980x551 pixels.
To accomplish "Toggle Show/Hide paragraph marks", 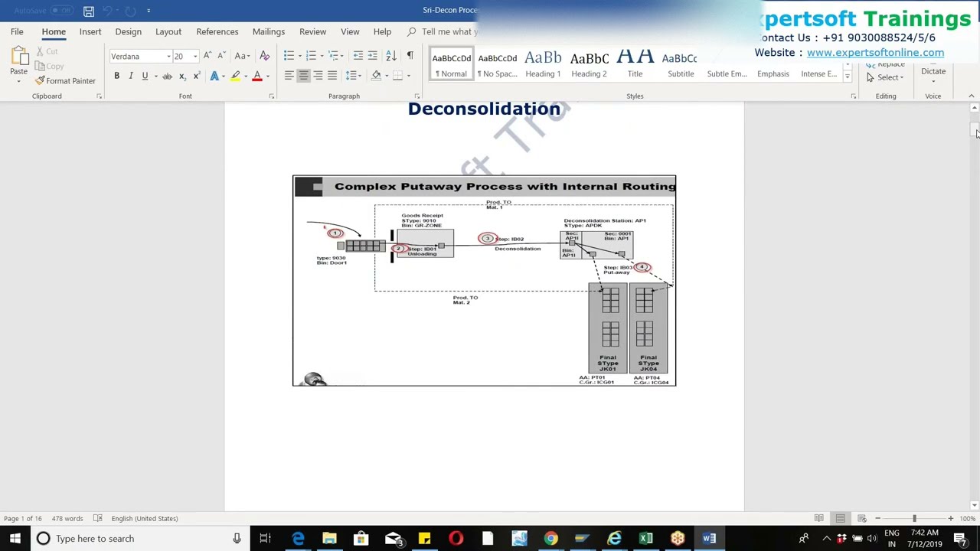I will coord(410,56).
